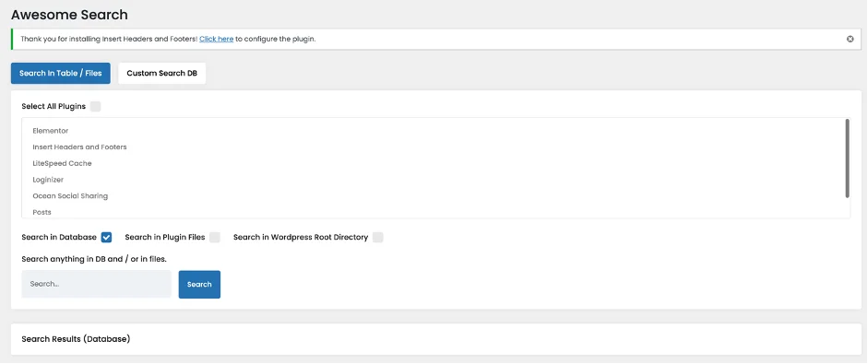Focus the Search... text input field
Image resolution: width=868 pixels, height=364 pixels.
[x=96, y=285]
